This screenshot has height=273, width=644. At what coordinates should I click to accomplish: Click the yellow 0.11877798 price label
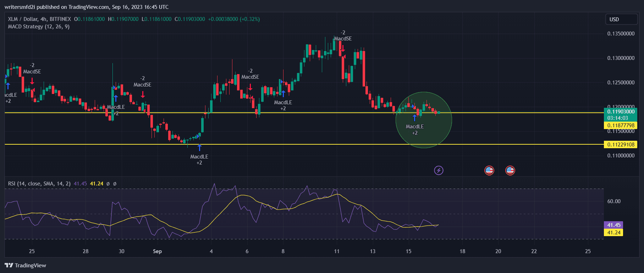(621, 125)
